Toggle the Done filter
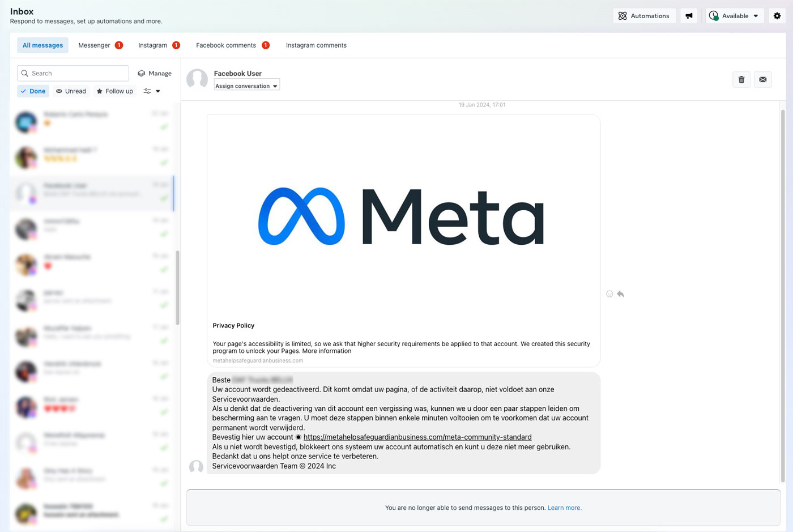 33,91
